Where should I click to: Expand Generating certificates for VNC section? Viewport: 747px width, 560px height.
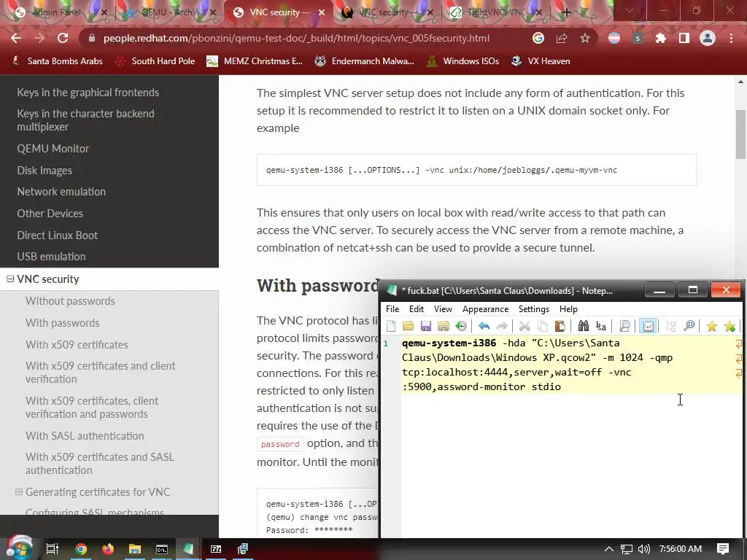coord(18,491)
